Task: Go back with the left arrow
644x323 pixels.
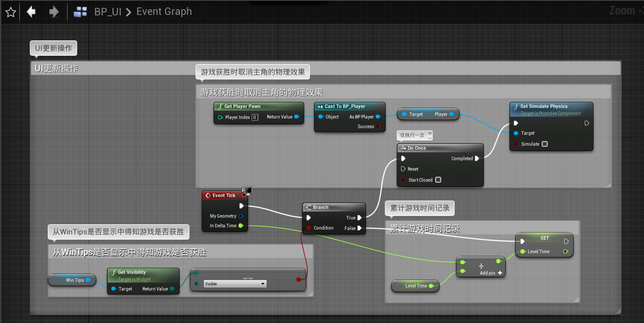Action: pos(31,11)
